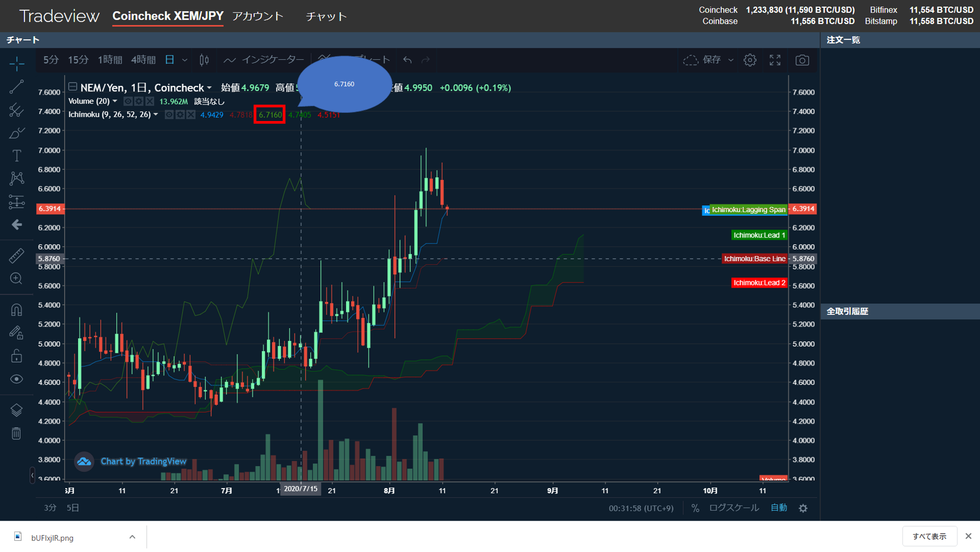The image size is (980, 552).
Task: Open chart settings gear in top toolbar
Action: (750, 60)
